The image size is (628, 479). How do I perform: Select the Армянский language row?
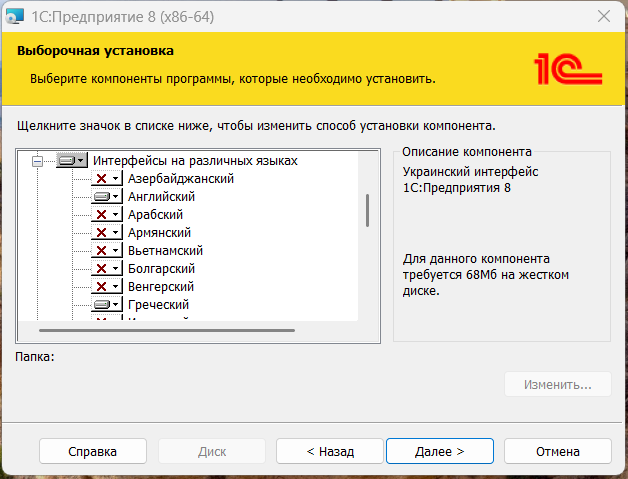coord(159,233)
